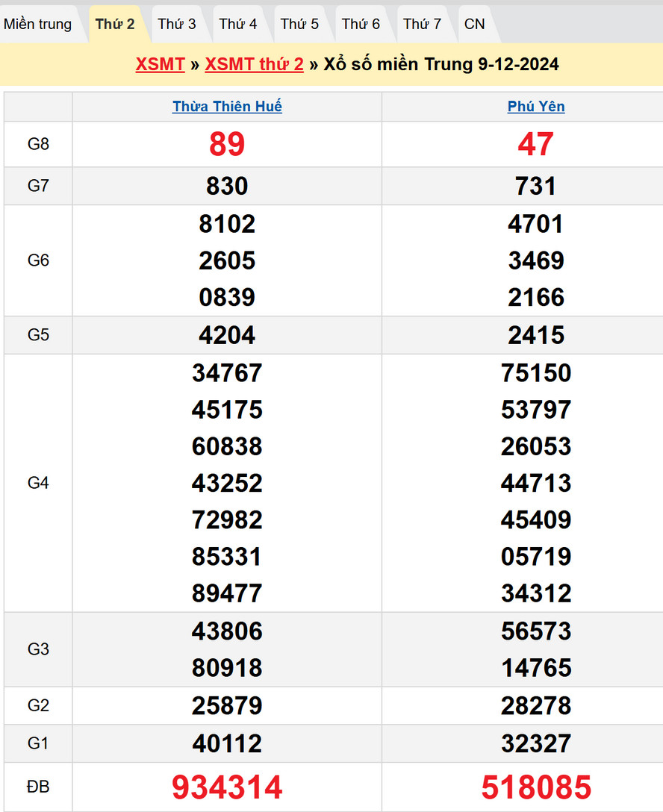663x812 pixels.
Task: Open the Thứ 4 tab
Action: [238, 24]
